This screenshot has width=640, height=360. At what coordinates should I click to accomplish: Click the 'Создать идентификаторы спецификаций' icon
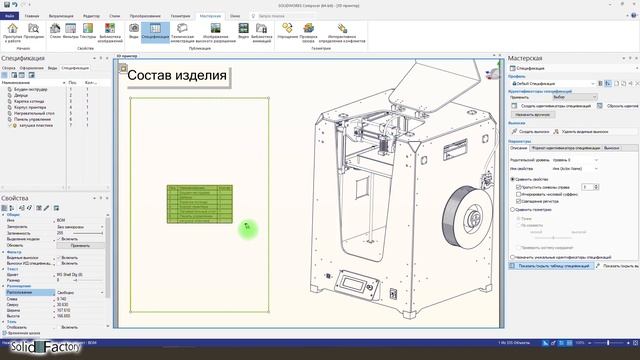pyautogui.click(x=514, y=106)
